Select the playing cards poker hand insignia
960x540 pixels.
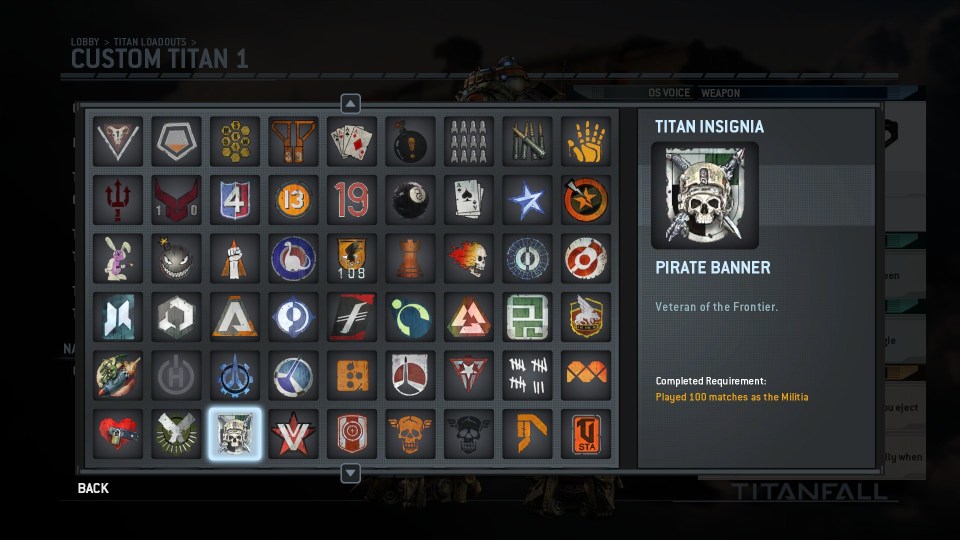coord(351,141)
